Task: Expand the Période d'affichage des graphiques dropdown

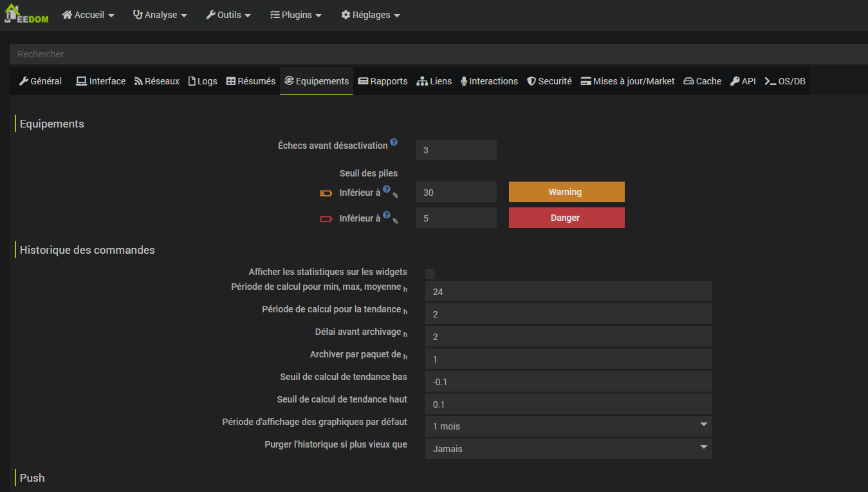Action: (x=568, y=426)
